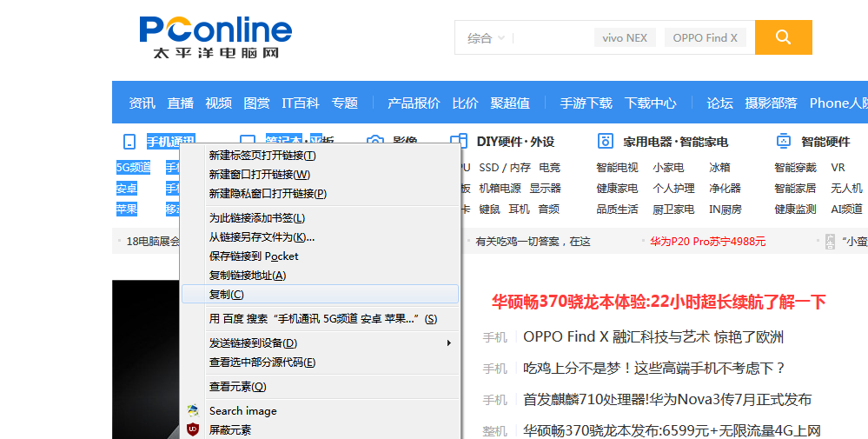Open 下载中心 in the nav bar
This screenshot has height=439, width=868.
pos(651,103)
